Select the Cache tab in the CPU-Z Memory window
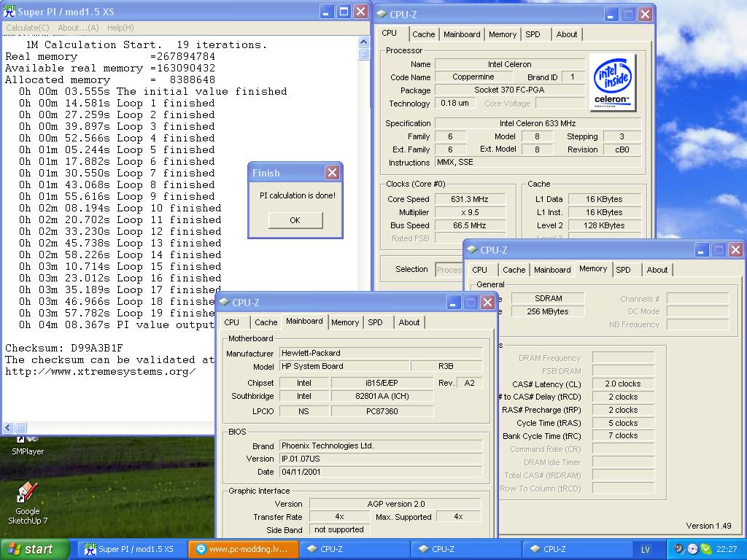Screen dimensions: 747x560 [514, 270]
